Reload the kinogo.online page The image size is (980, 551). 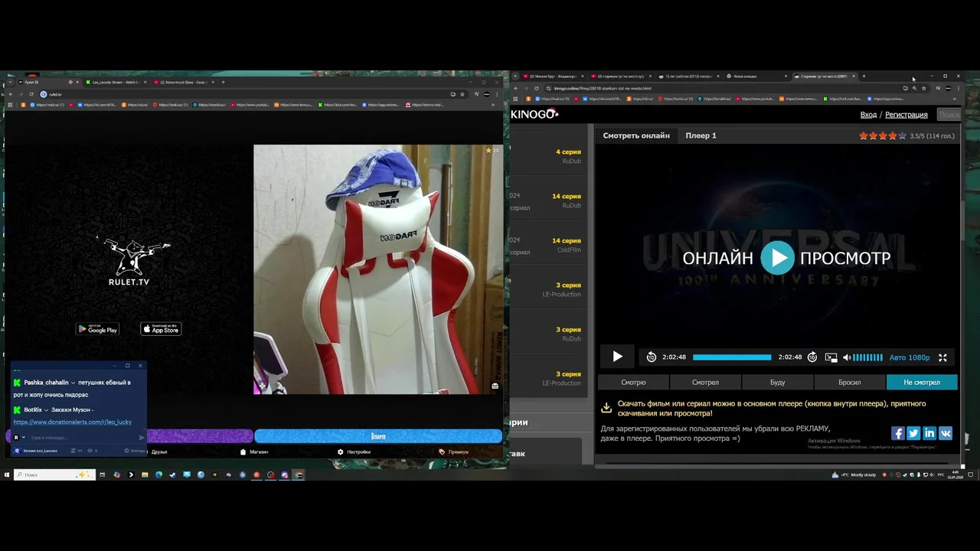pos(536,88)
